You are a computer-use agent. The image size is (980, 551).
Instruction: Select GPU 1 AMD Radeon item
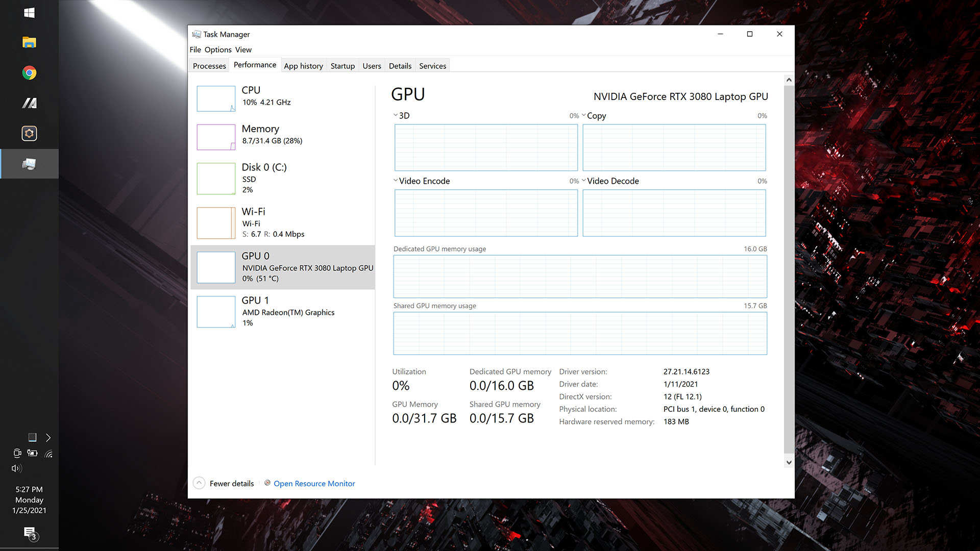click(x=283, y=311)
